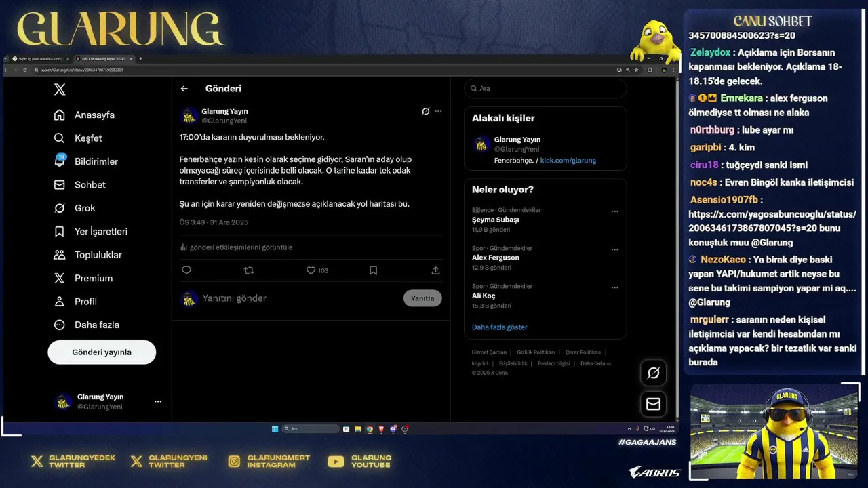
Task: Open Profil in the sidebar
Action: tap(75, 302)
